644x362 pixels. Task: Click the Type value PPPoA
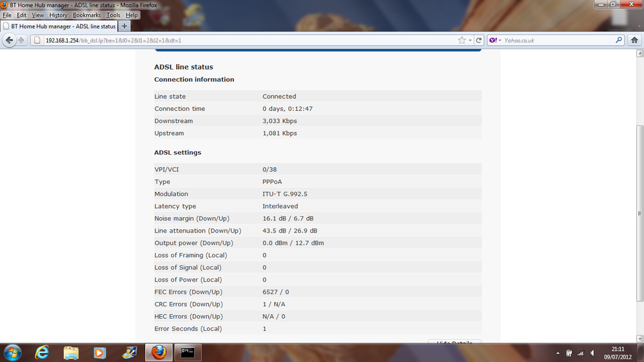[272, 182]
